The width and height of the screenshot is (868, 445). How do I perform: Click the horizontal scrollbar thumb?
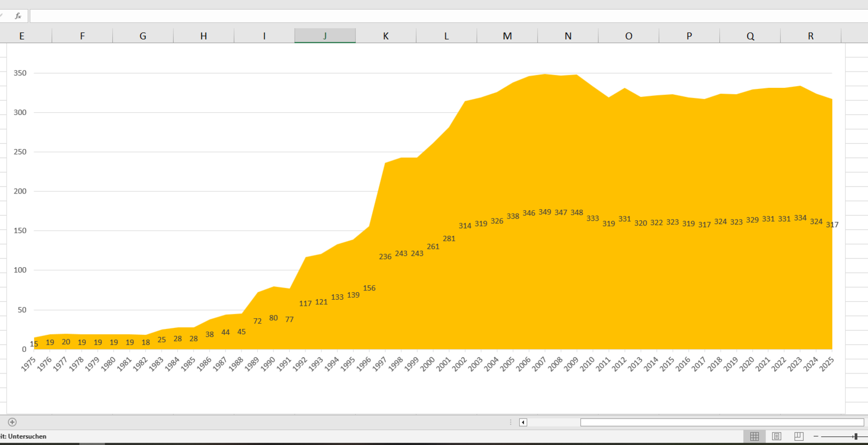pyautogui.click(x=722, y=422)
